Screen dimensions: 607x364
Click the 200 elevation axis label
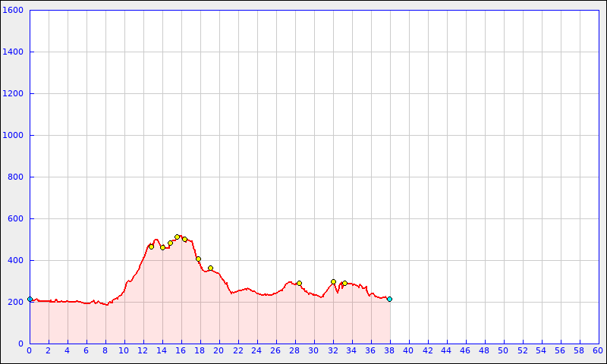tap(14, 303)
